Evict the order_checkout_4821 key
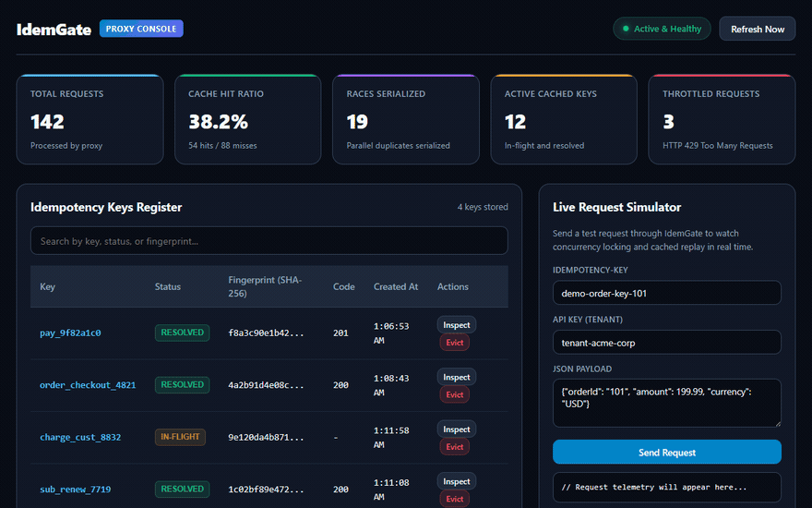812x508 pixels. tap(455, 395)
